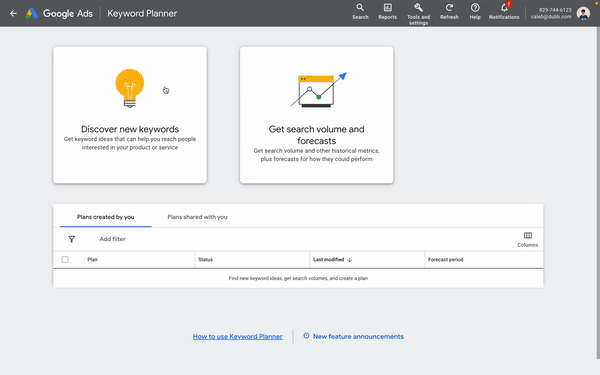Viewport: 600px width, 375px height.
Task: Switch to Plans shared with you tab
Action: click(x=197, y=217)
